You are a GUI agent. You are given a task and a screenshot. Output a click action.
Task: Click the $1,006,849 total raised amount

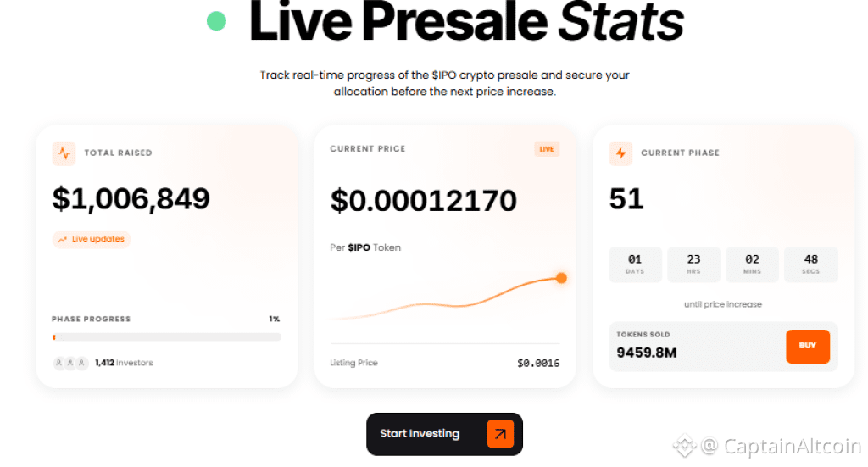point(131,198)
